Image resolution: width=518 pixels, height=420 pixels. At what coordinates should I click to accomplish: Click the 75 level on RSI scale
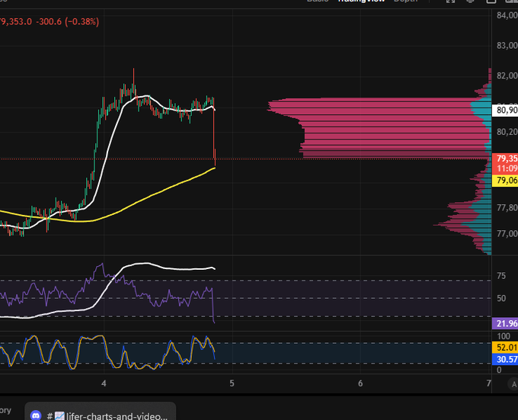[x=501, y=276]
